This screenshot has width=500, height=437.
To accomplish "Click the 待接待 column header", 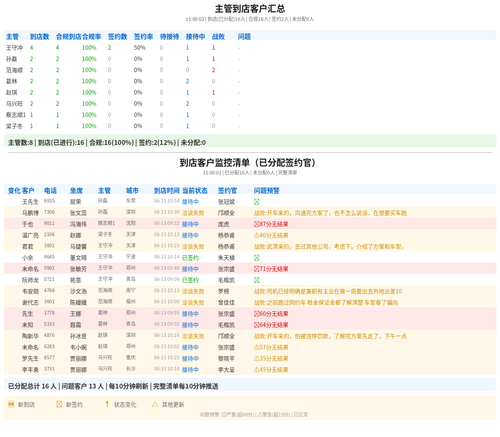I will (169, 37).
